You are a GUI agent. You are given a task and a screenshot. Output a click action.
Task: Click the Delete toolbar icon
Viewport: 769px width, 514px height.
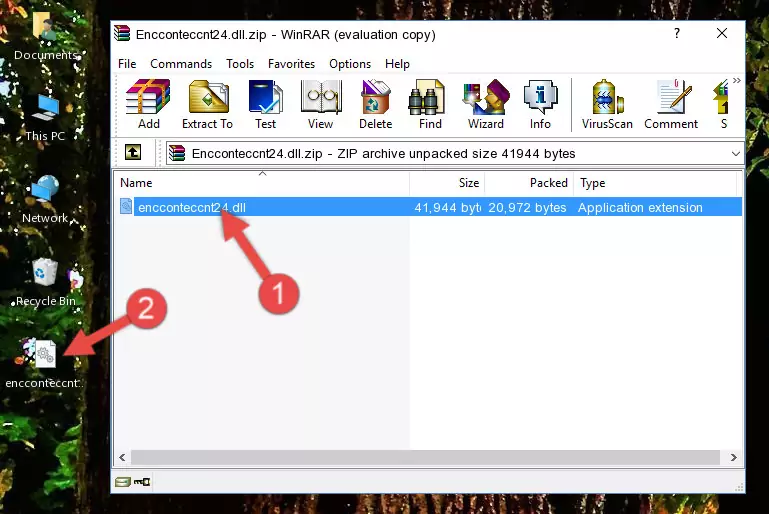tap(376, 104)
